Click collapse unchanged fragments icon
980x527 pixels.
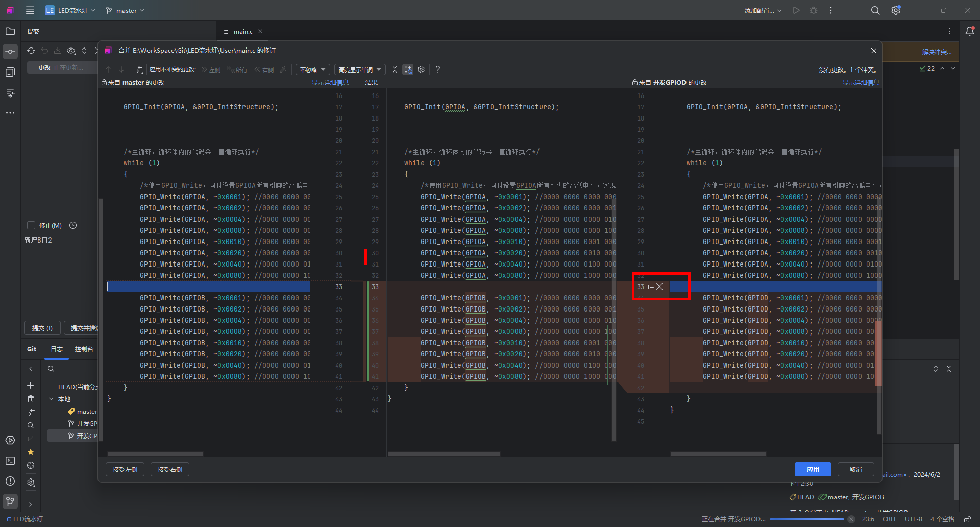pos(395,69)
